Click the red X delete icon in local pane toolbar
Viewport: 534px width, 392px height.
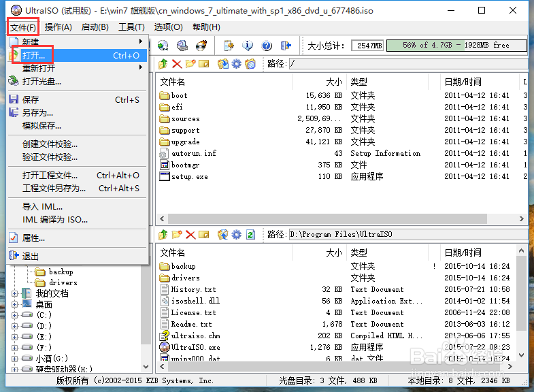tap(190, 235)
